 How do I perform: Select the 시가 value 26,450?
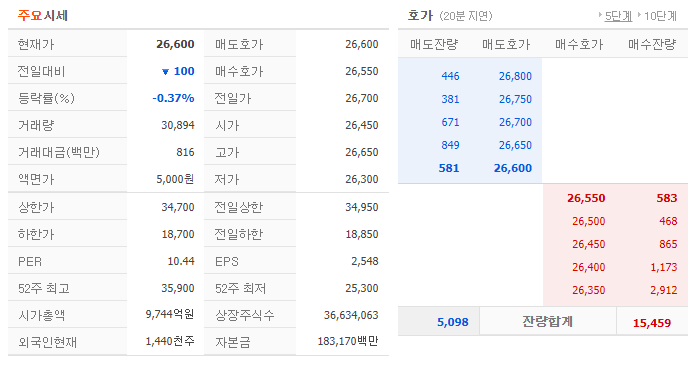(x=362, y=125)
